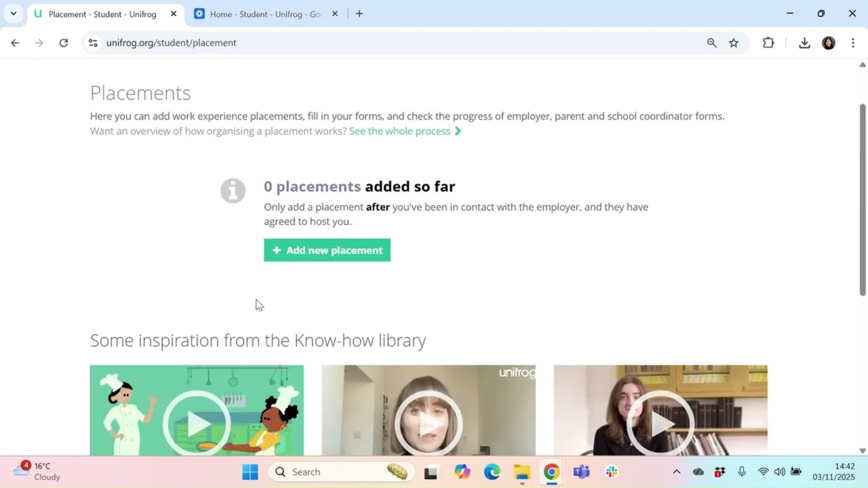
Task: Bookmark this page with the star icon
Action: (734, 43)
